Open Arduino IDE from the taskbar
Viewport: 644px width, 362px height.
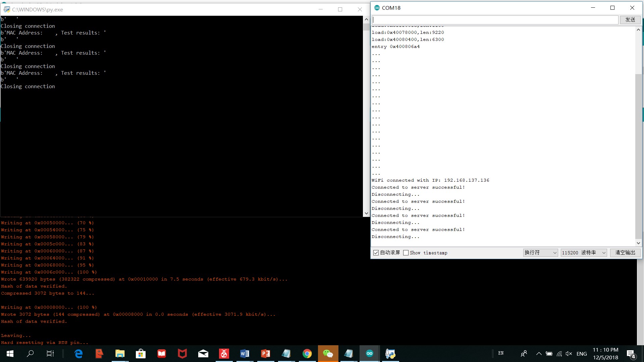click(369, 354)
